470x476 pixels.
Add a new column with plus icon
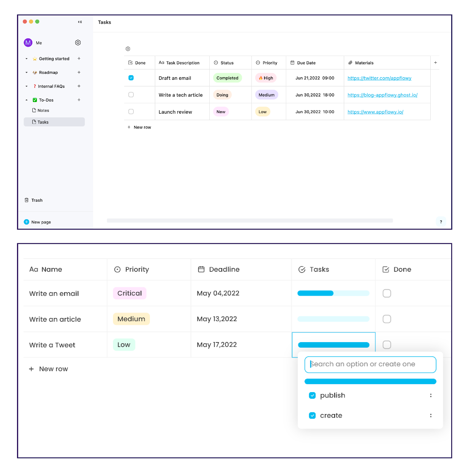[x=435, y=62]
